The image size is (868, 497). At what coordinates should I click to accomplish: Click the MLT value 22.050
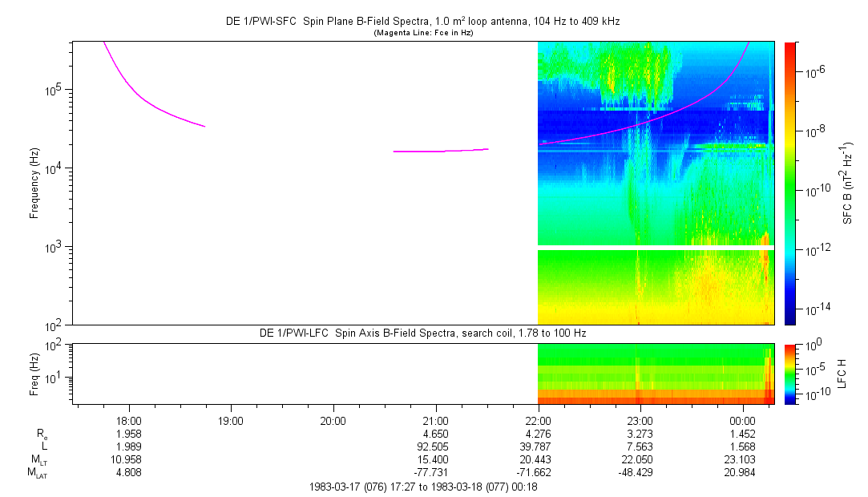point(640,459)
